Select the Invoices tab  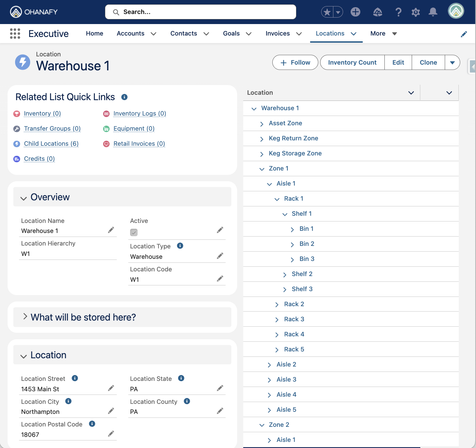(x=277, y=33)
